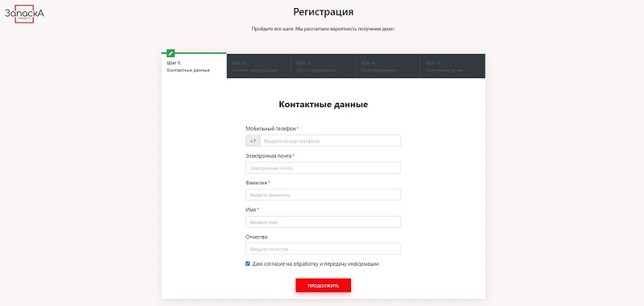Click the Пройдите все шаги subtitle text
The image size is (644, 306).
tap(324, 29)
